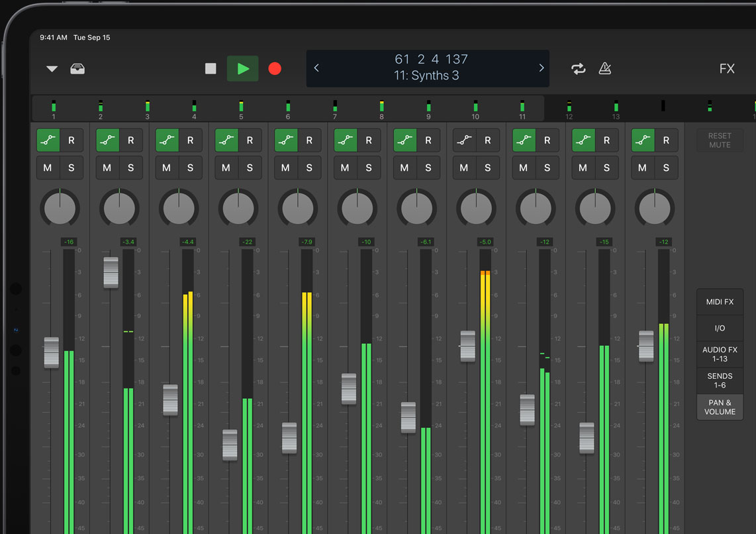Record-enable the -16 channel strip with R

pos(71,140)
